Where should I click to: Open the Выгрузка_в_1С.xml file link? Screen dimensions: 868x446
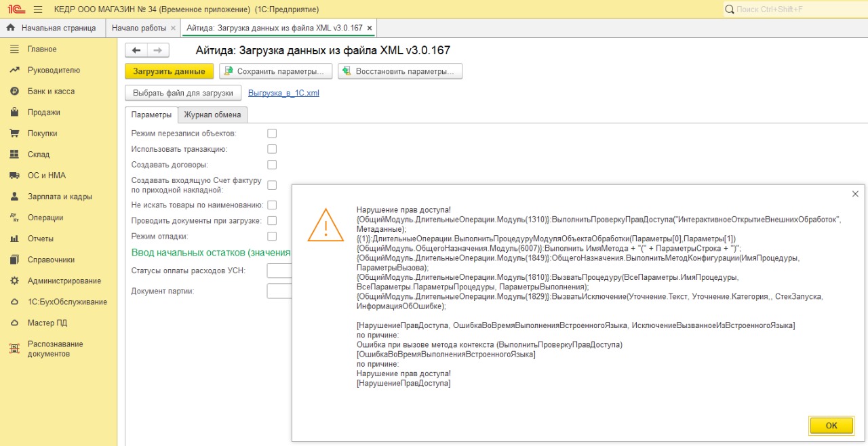(283, 93)
